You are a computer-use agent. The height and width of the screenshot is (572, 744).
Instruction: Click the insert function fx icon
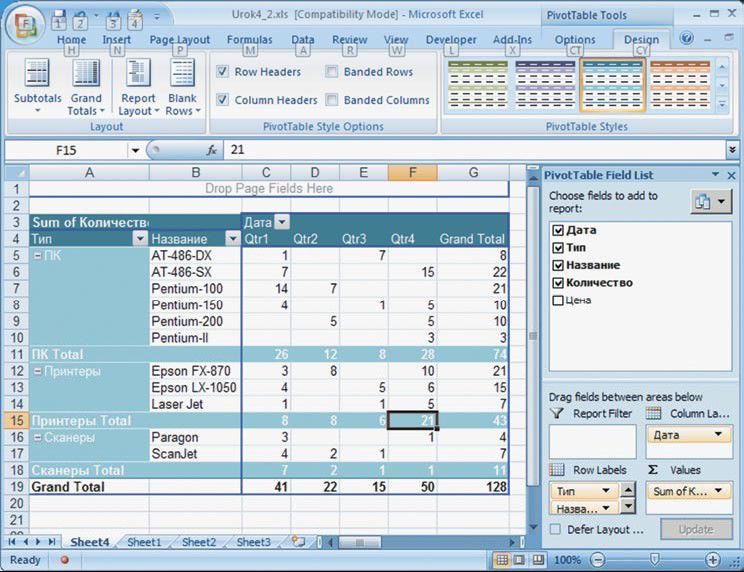(212, 150)
